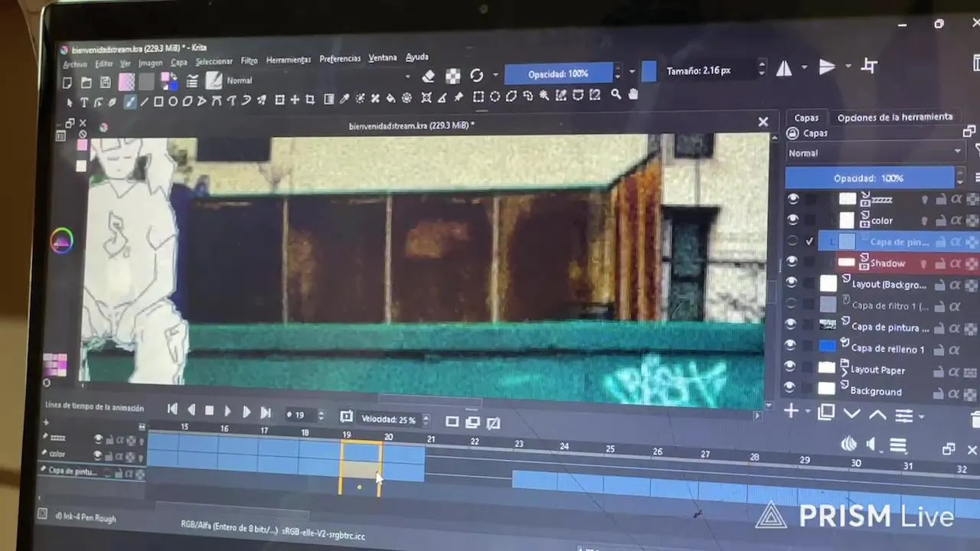The width and height of the screenshot is (980, 551).
Task: Click horizontal mirror tool icon
Action: 784,69
